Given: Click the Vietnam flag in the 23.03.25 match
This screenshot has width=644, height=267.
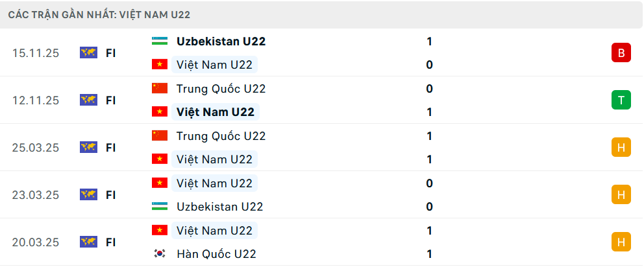Looking at the screenshot, I should click(159, 183).
